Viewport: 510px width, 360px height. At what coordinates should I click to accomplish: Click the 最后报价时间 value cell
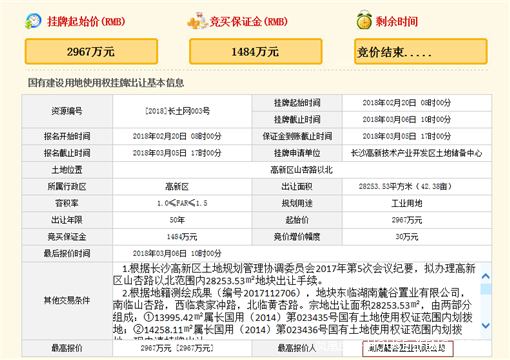(x=302, y=253)
